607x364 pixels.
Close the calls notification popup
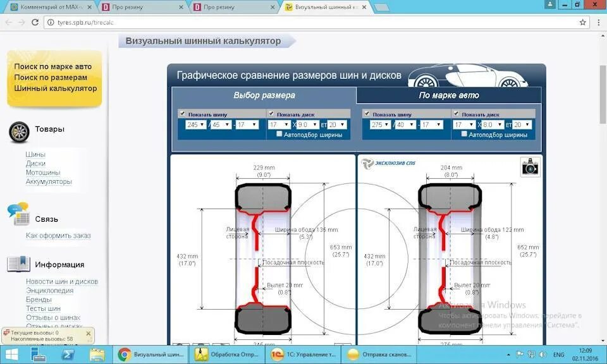89,334
